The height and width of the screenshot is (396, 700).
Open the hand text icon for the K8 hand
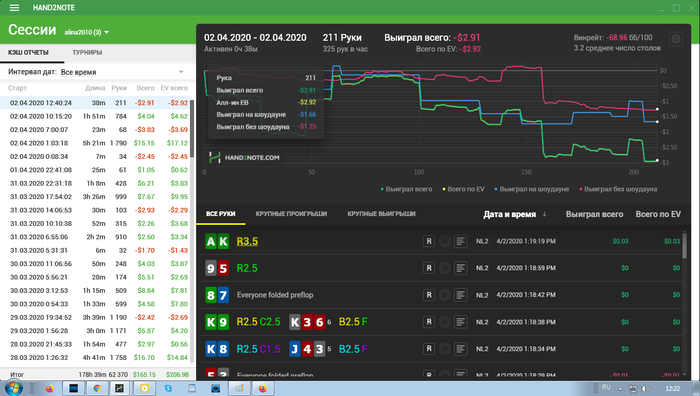click(460, 349)
